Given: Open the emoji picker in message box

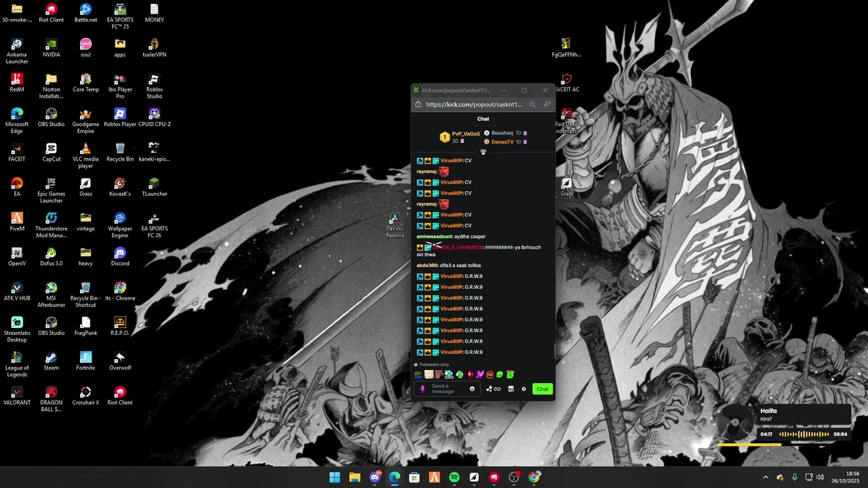Looking at the screenshot, I should coord(472,389).
